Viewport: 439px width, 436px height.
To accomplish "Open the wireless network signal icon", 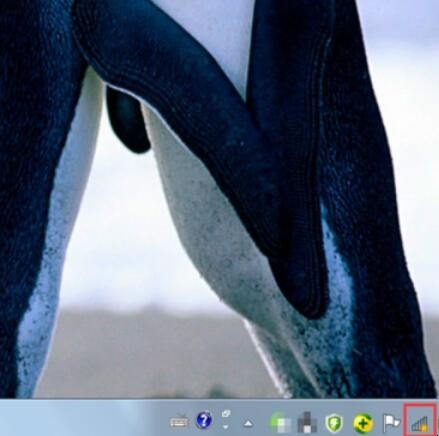I will [x=420, y=423].
